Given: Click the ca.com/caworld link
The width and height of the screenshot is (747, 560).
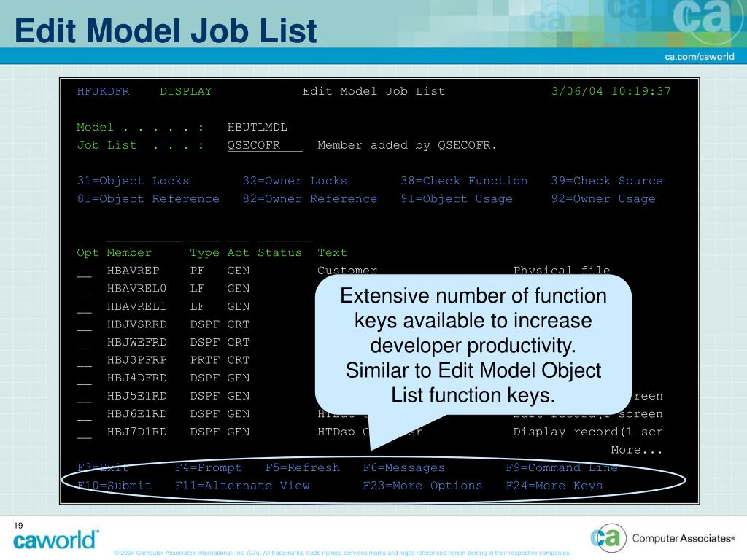Looking at the screenshot, I should [700, 56].
